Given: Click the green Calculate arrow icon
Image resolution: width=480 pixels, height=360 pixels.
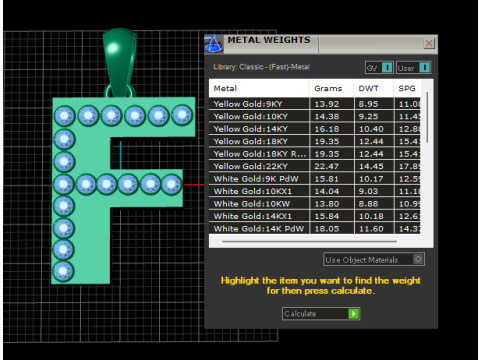Looking at the screenshot, I should [353, 314].
